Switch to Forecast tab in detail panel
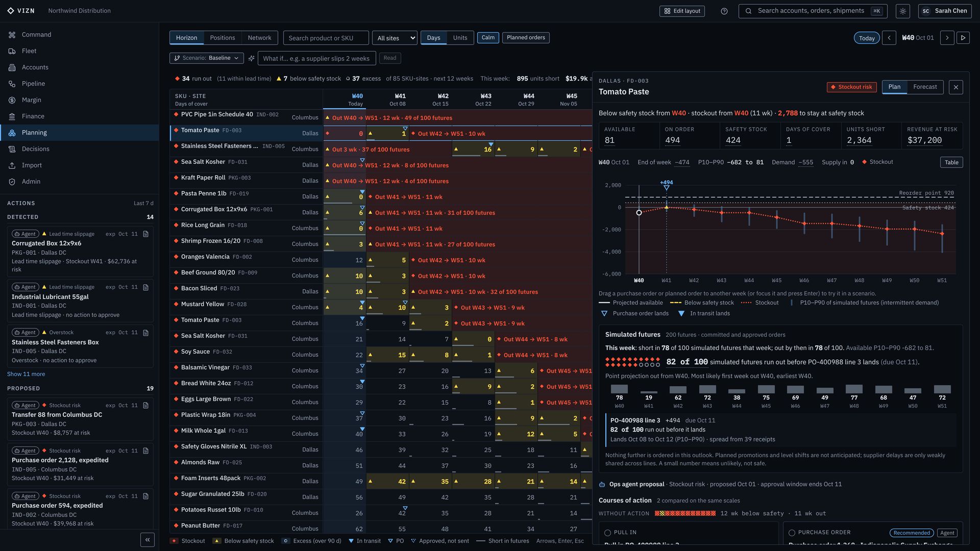This screenshot has height=551, width=980. point(925,87)
